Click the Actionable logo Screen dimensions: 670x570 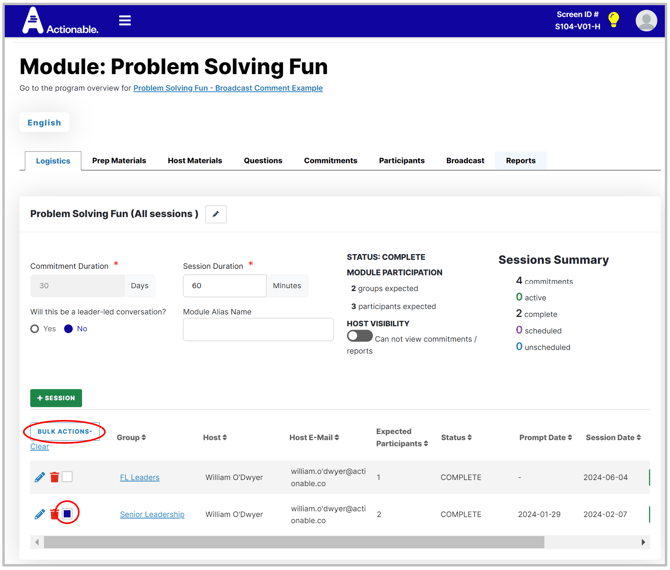[60, 21]
